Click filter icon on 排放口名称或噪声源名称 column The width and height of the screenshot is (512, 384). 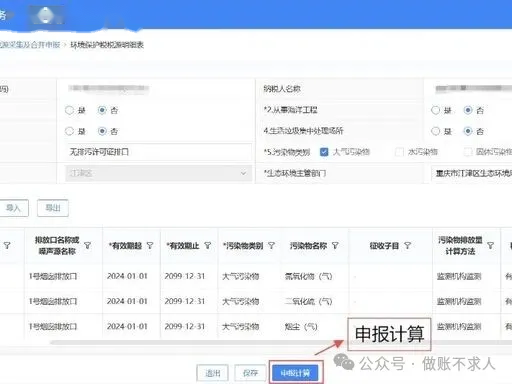(x=88, y=246)
